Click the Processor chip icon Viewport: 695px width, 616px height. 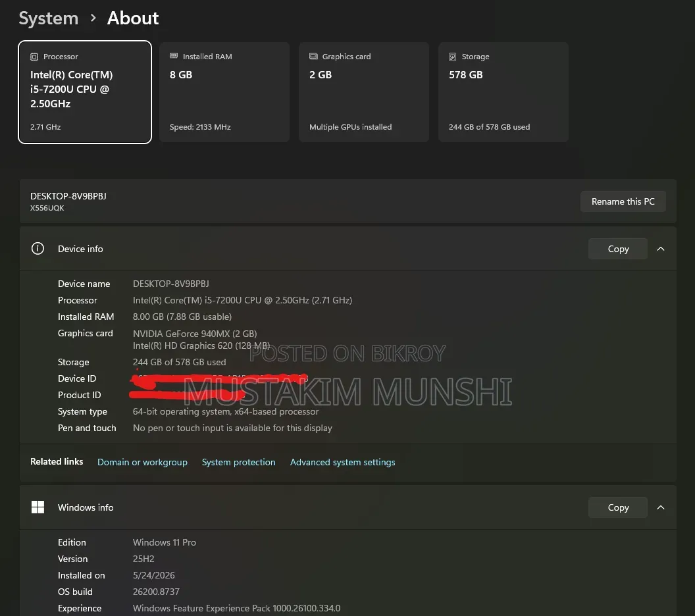[x=34, y=57]
